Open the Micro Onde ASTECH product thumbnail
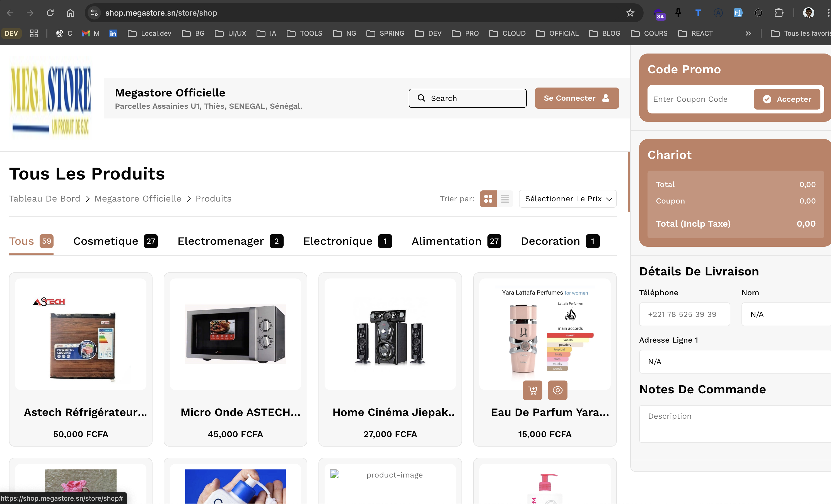Viewport: 831px width, 504px height. (x=235, y=334)
